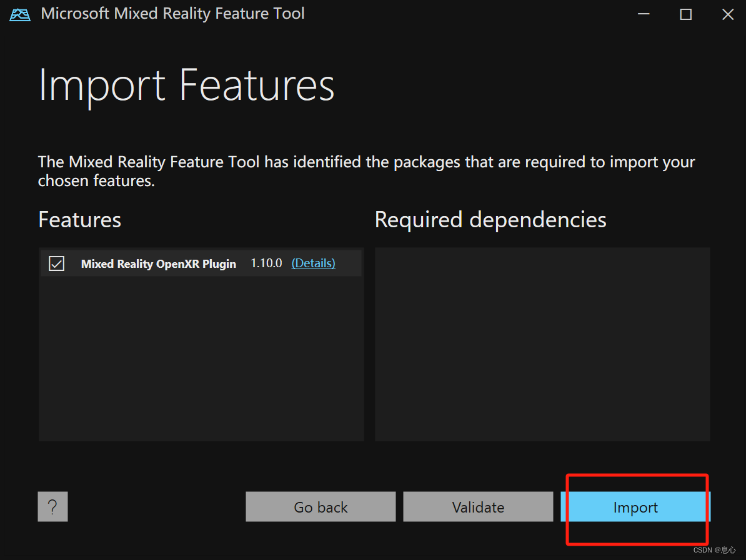The height and width of the screenshot is (560, 746).
Task: Click the Features panel heading
Action: pos(79,219)
